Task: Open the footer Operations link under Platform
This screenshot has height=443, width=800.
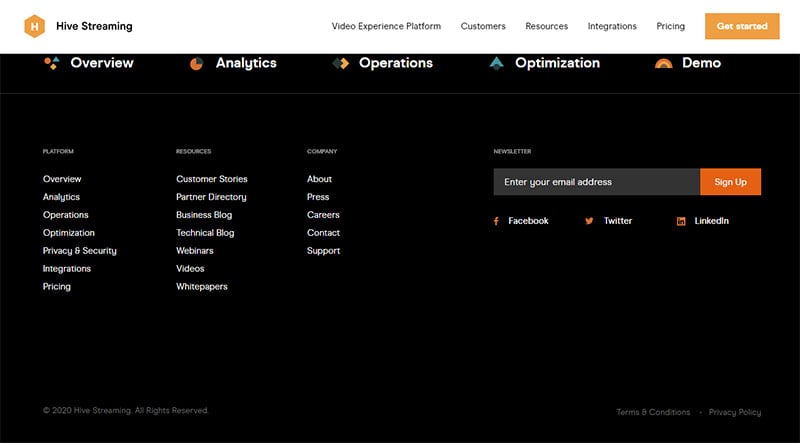Action: (x=65, y=215)
